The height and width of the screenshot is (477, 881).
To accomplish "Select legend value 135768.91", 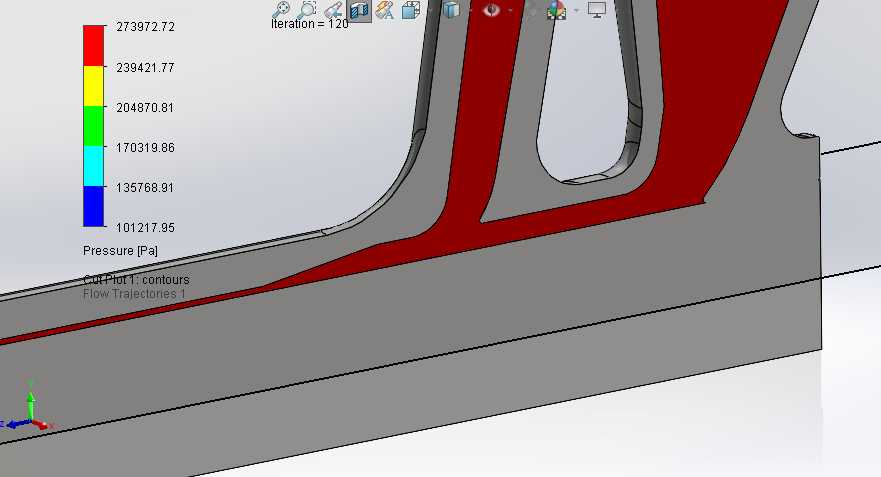I will coord(146,187).
